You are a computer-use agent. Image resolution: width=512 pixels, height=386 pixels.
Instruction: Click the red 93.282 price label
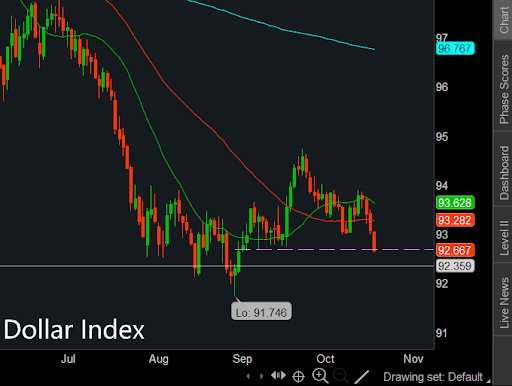[x=455, y=220]
